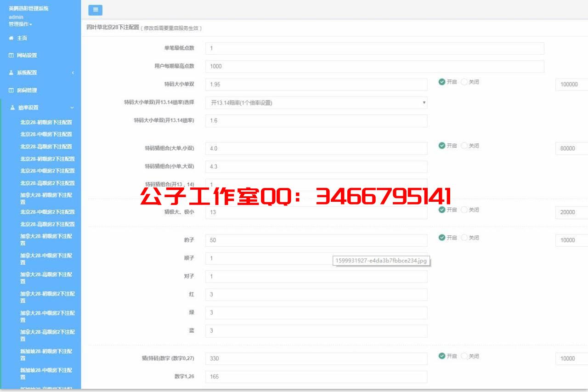Select 开启 for 特码大小单双
The height and width of the screenshot is (392, 588).
tap(442, 82)
